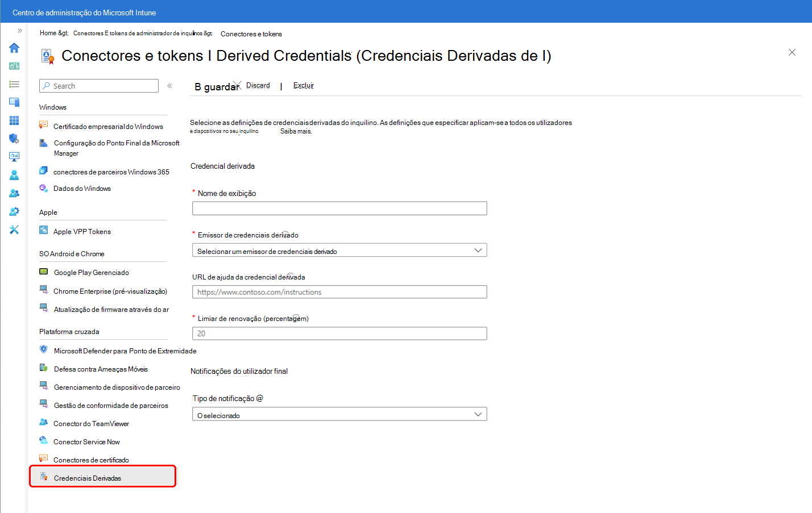Open Emissor de credenciais derivado dropdown
The width and height of the screenshot is (812, 513).
(339, 251)
